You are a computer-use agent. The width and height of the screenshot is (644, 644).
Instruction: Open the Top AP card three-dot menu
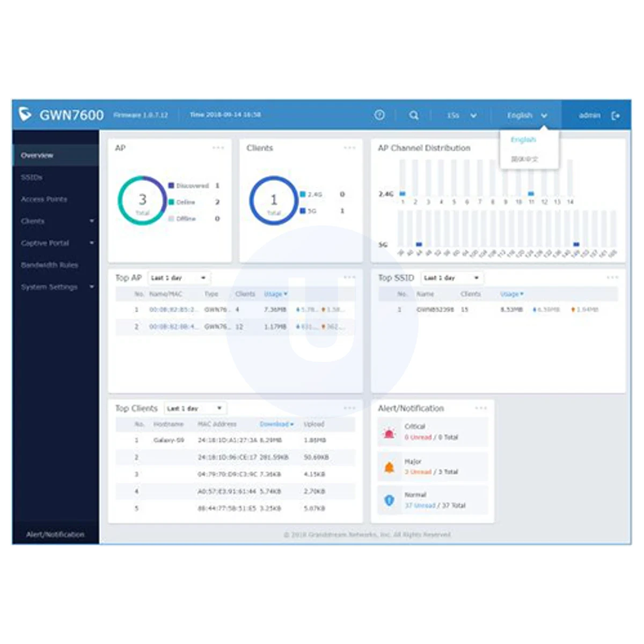pyautogui.click(x=349, y=277)
